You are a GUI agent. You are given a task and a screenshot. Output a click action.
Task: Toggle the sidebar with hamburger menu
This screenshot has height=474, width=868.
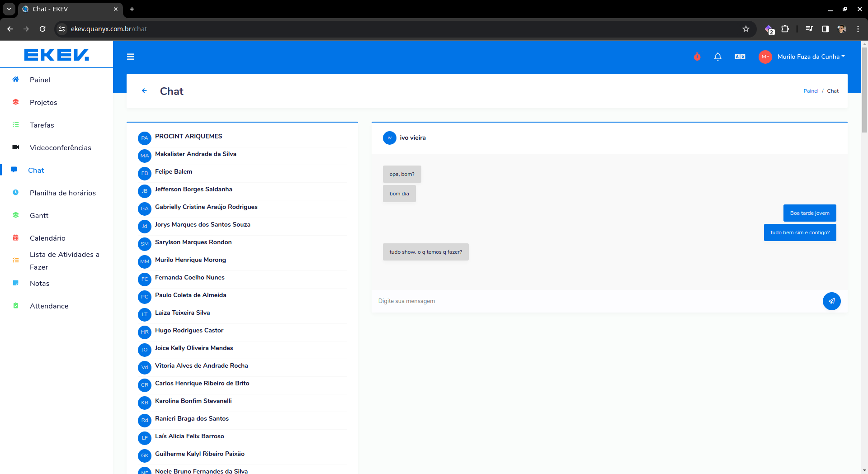131,57
